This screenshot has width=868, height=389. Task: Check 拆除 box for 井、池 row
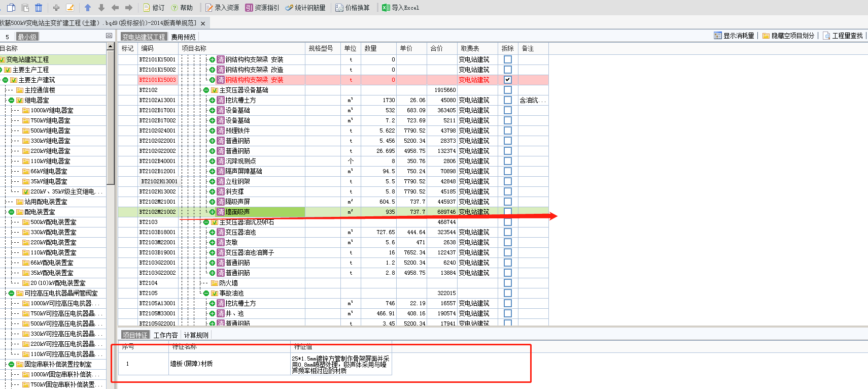508,313
